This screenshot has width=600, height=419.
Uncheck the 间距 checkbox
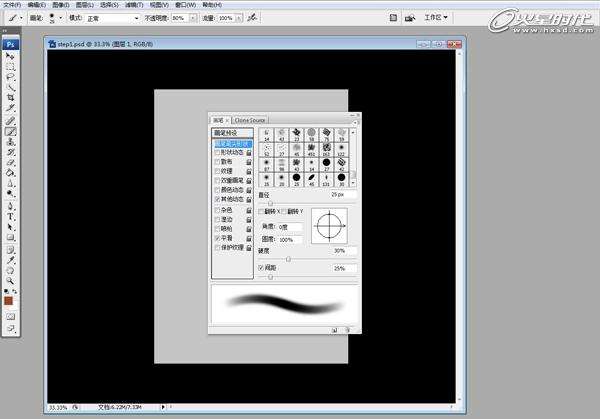point(261,267)
